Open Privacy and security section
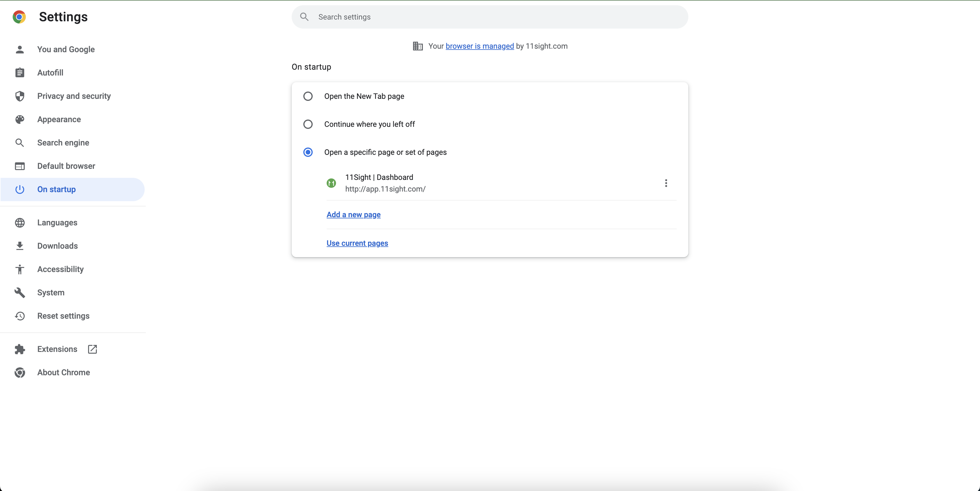The image size is (980, 491). (x=72, y=96)
